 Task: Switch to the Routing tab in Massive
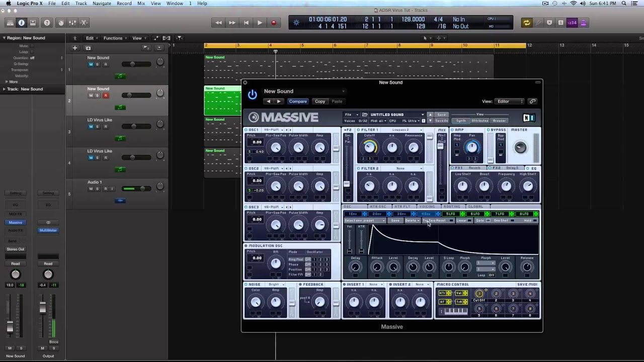coord(451,207)
